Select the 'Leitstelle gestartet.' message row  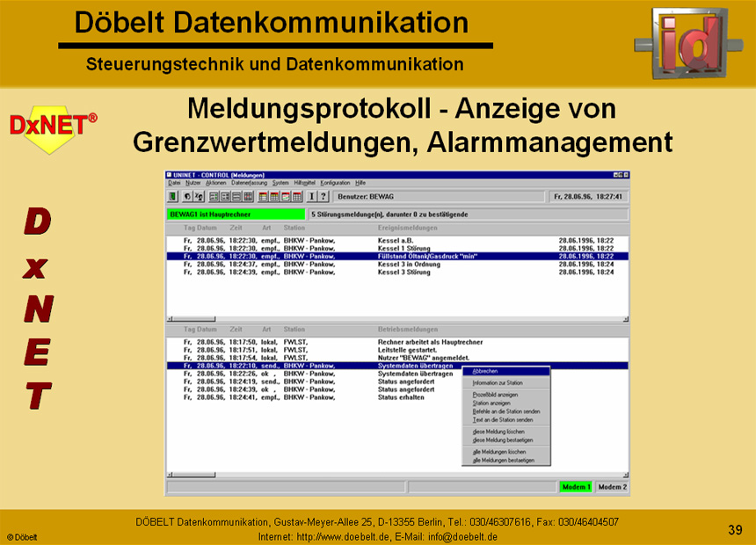pyautogui.click(x=397, y=350)
